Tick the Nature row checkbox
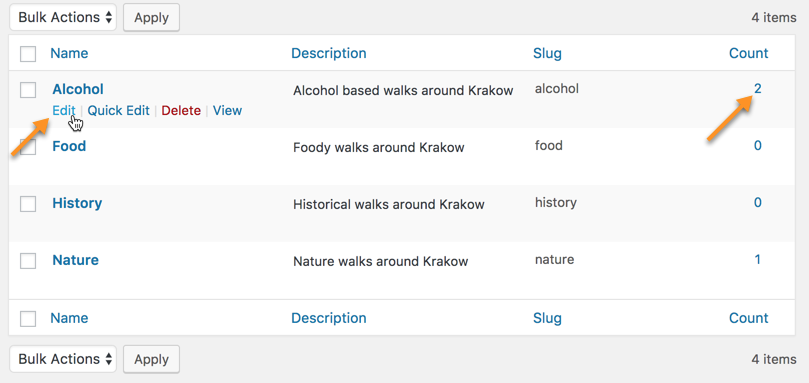Viewport: 809px width, 383px height. pyautogui.click(x=28, y=261)
